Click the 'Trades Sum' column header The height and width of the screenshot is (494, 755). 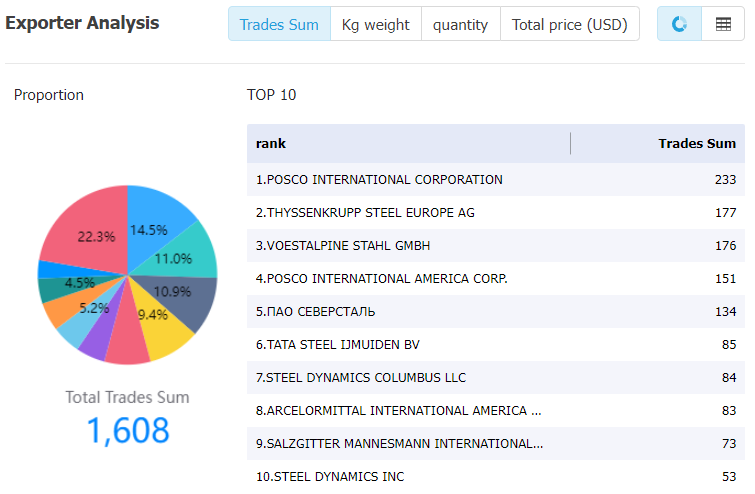pos(697,143)
